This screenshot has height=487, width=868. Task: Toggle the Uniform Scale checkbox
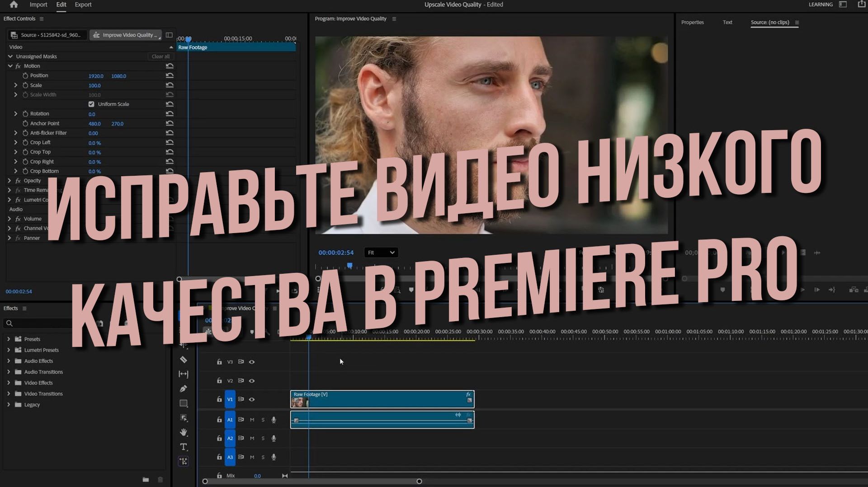pos(92,104)
